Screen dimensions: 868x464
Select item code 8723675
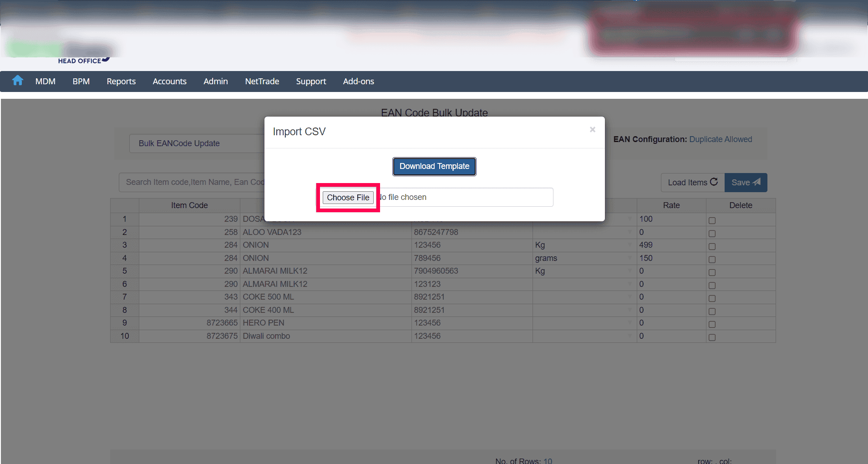tap(189, 336)
